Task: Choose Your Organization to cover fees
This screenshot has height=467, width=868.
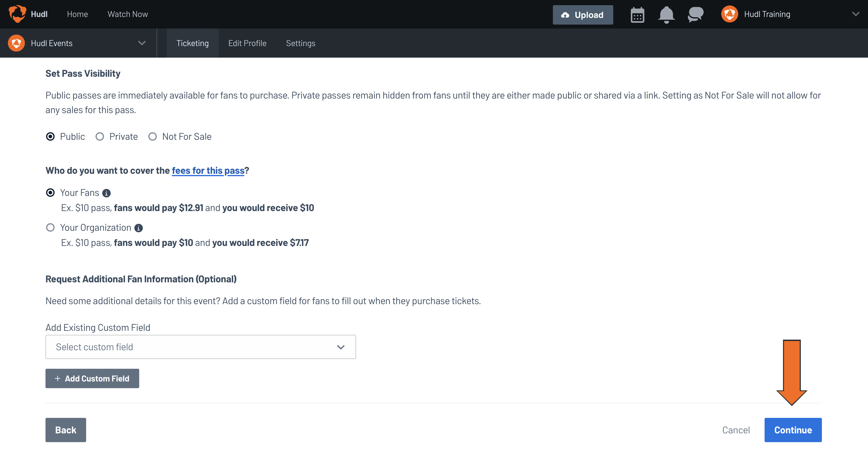Action: (50, 227)
